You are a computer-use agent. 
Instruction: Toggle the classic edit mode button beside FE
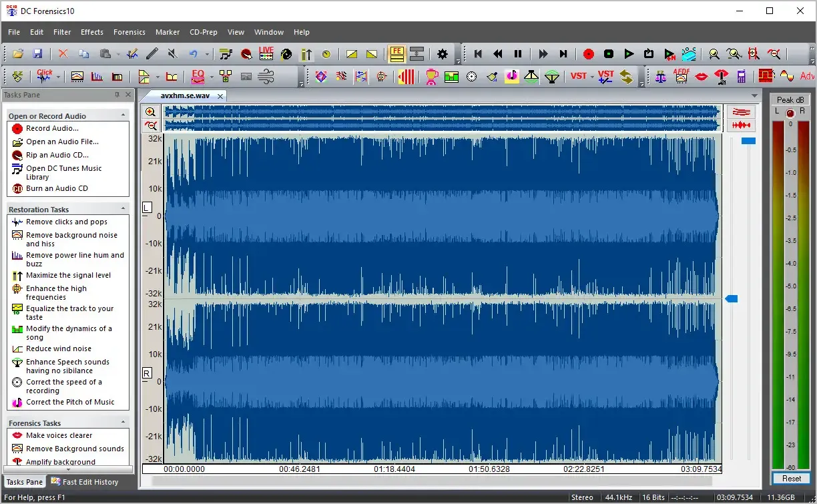(417, 54)
